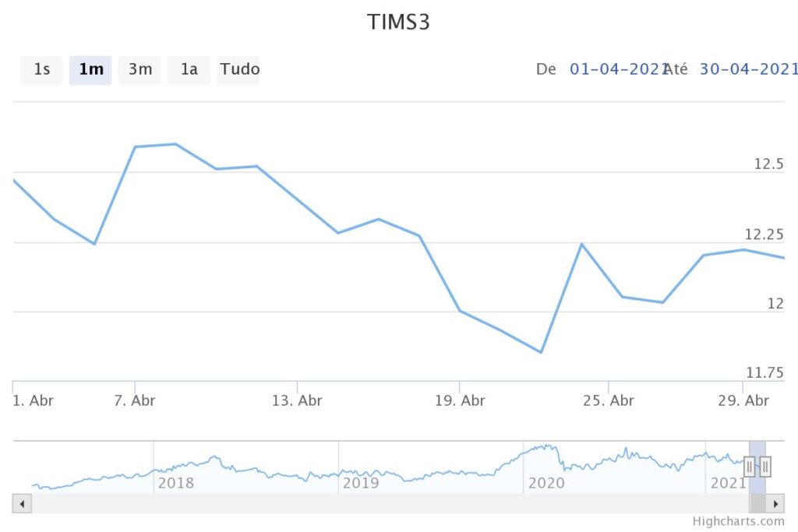Viewport: 798px width, 532px height.
Task: Select the 1m range button
Action: [90, 69]
